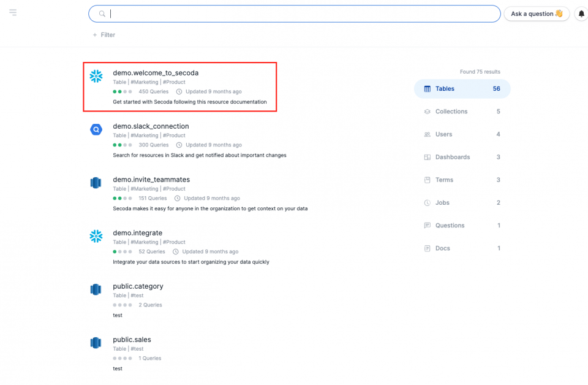Click the Dashboards layout icon
The height and width of the screenshot is (385, 588).
[x=427, y=157]
